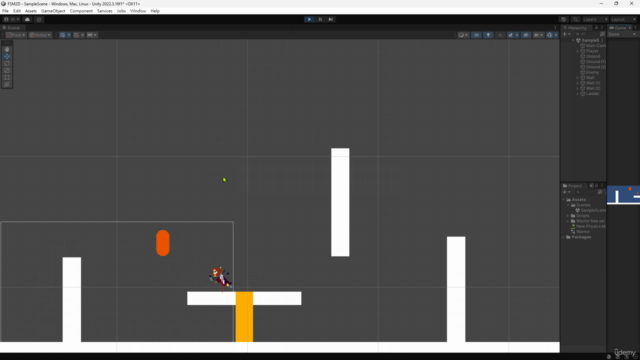The height and width of the screenshot is (360, 640).
Task: Open the draw mode shading dropdown
Action: [463, 35]
